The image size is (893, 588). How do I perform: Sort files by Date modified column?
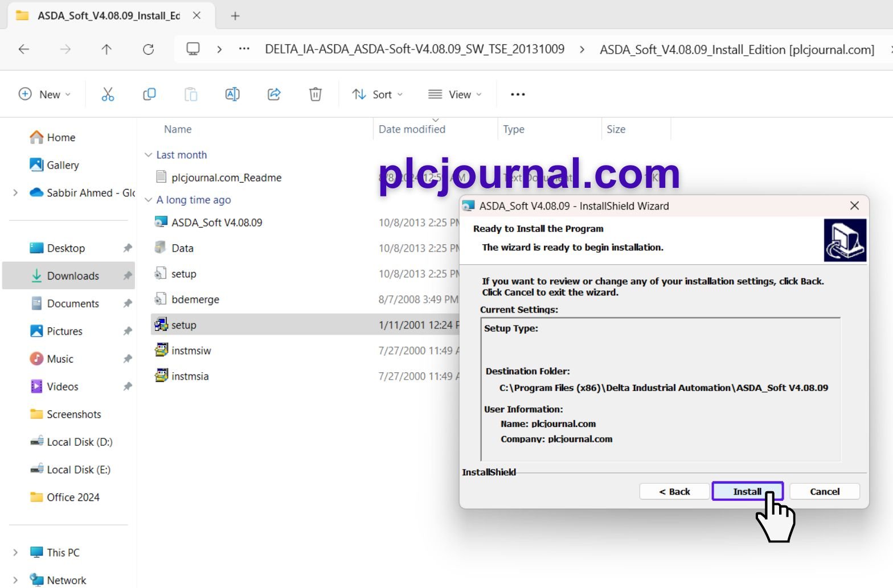click(412, 129)
